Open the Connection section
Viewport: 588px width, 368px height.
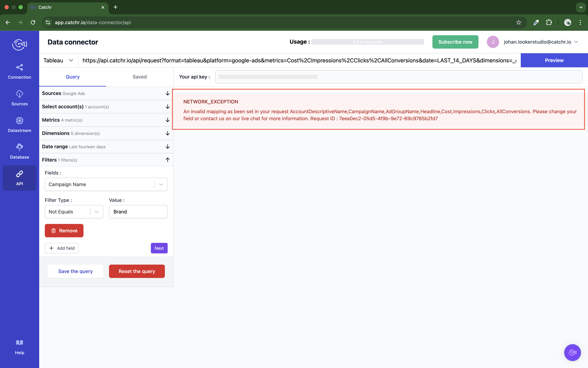pyautogui.click(x=19, y=71)
